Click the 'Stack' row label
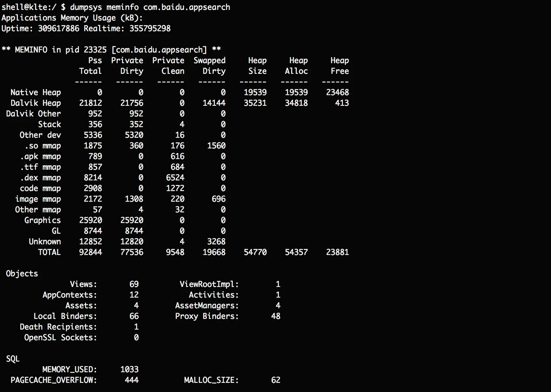Screen dimensions: 551x392 point(50,124)
